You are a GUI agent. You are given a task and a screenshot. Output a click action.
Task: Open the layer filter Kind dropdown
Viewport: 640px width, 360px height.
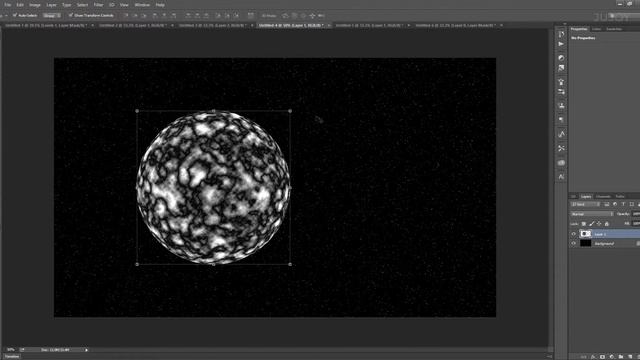pyautogui.click(x=585, y=204)
